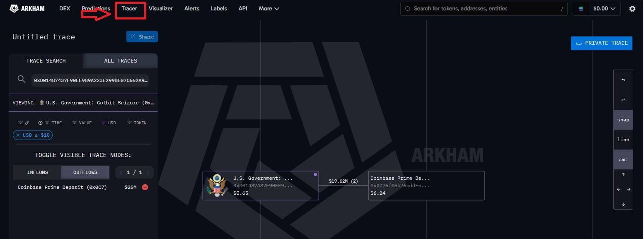Remove Coinbase Prime Deposit node with red minus

pyautogui.click(x=145, y=187)
